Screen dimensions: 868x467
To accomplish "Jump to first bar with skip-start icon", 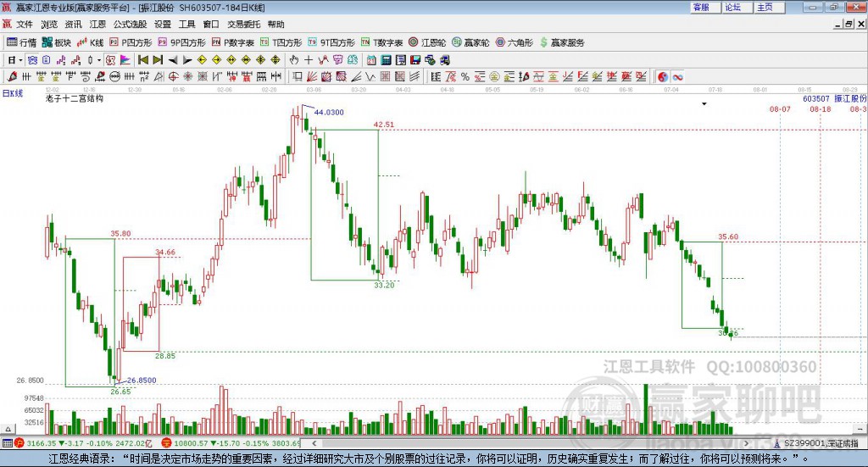I will coord(142,60).
